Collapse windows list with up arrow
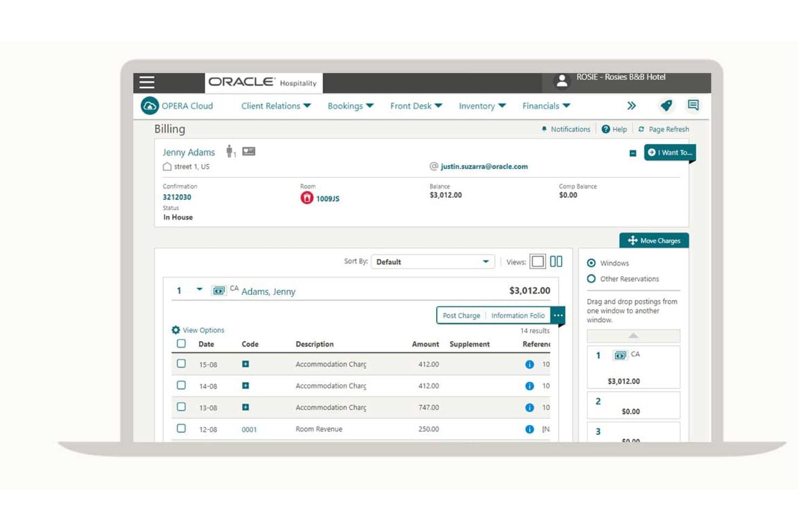Viewport: 798px width, 532px height. click(634, 336)
